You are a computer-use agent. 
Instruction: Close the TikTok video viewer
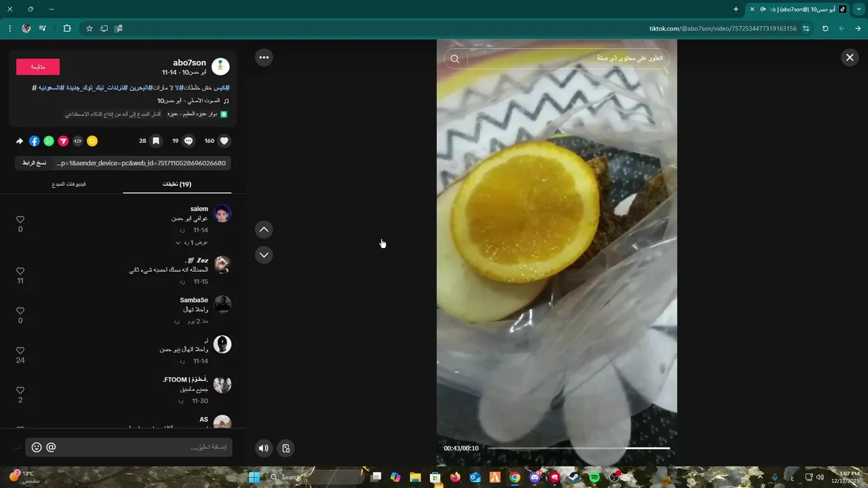849,58
